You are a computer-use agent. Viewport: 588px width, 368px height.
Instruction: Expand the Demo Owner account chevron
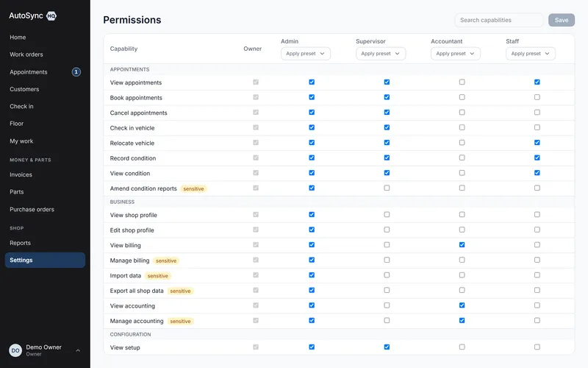coord(78,350)
